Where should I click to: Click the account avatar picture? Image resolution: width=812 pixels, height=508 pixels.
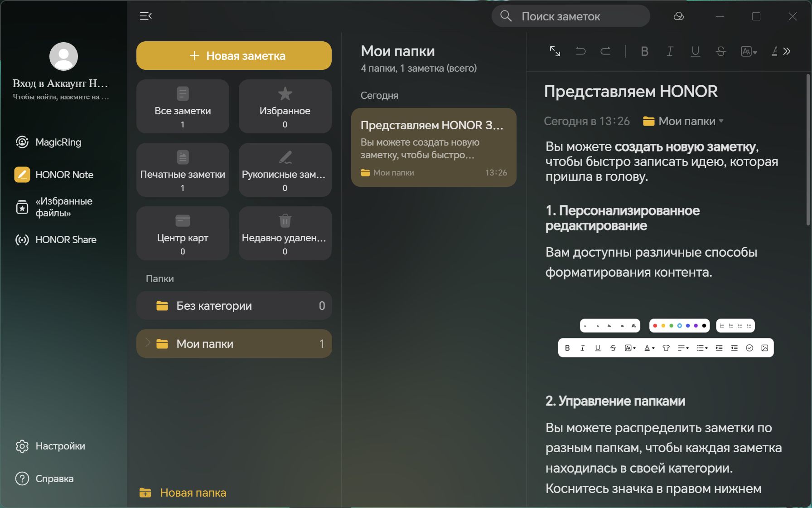(63, 56)
